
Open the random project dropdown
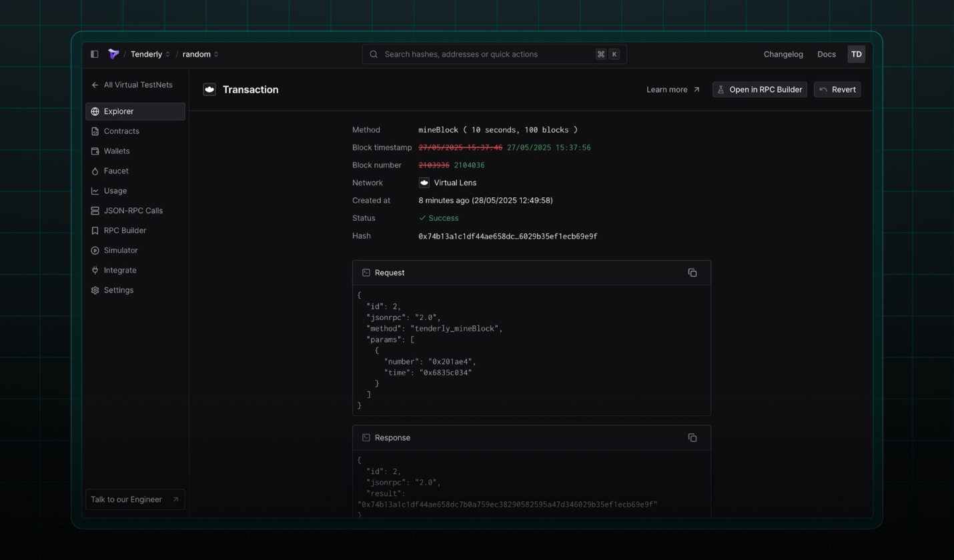click(200, 54)
